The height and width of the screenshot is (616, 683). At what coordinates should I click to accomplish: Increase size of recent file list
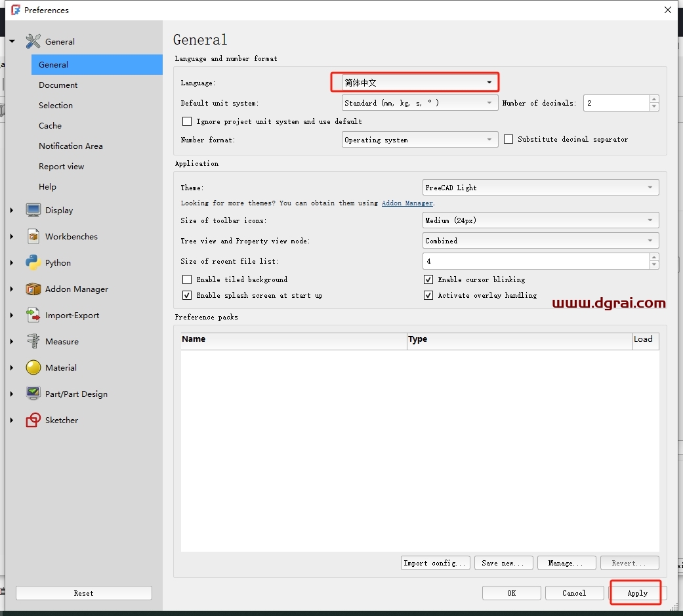point(654,257)
